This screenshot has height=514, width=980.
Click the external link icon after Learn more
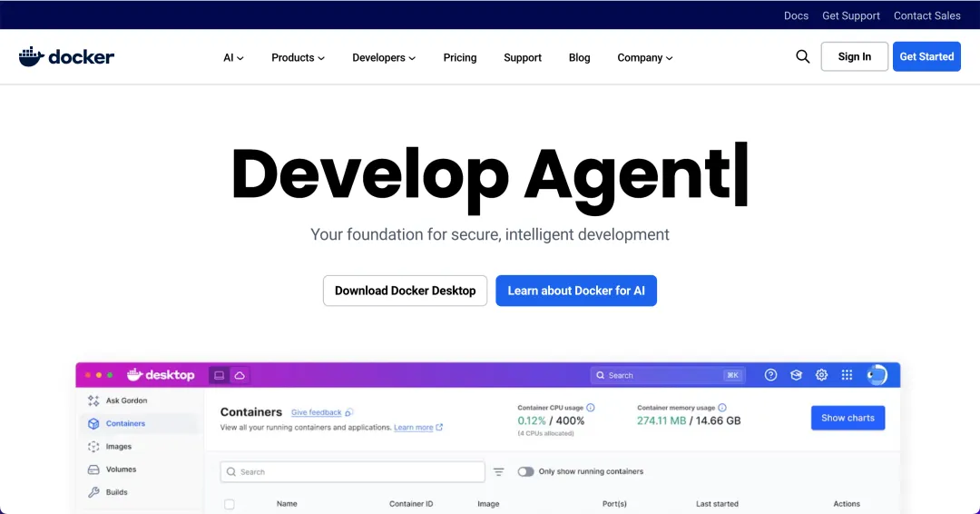[x=439, y=428]
